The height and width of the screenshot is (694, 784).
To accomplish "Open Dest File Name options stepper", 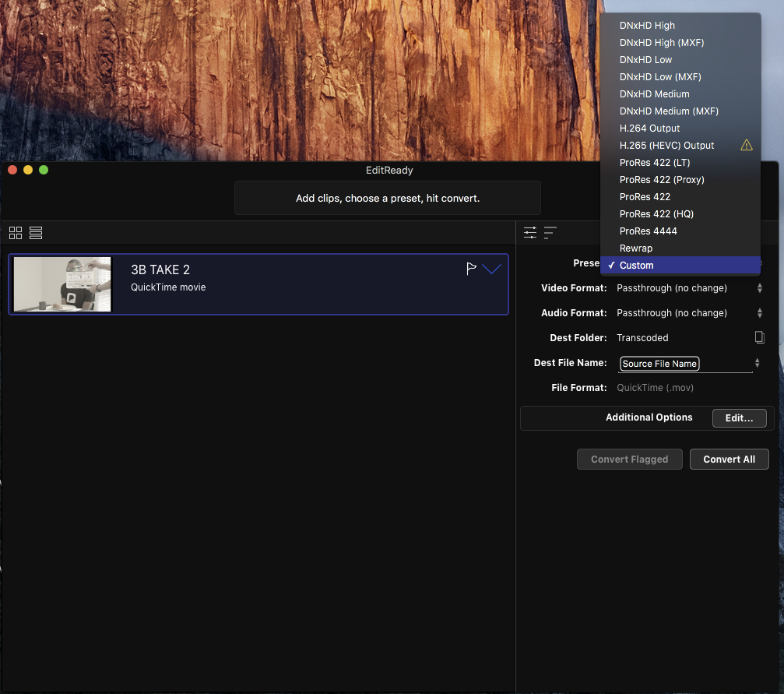I will pyautogui.click(x=758, y=363).
